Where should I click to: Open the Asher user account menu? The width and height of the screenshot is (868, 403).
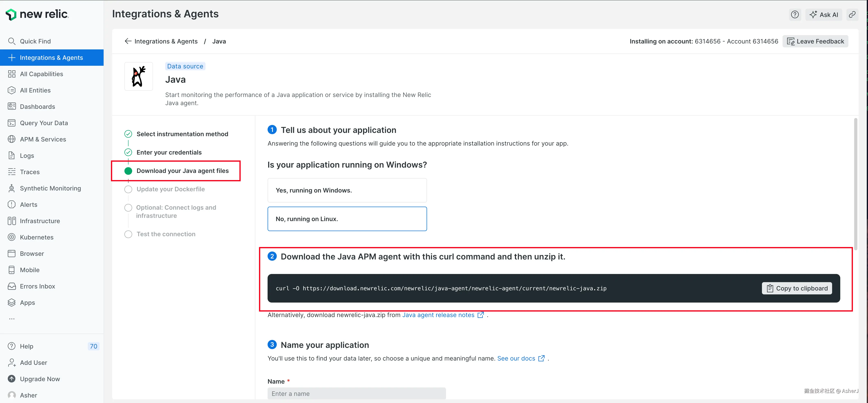[x=28, y=395]
